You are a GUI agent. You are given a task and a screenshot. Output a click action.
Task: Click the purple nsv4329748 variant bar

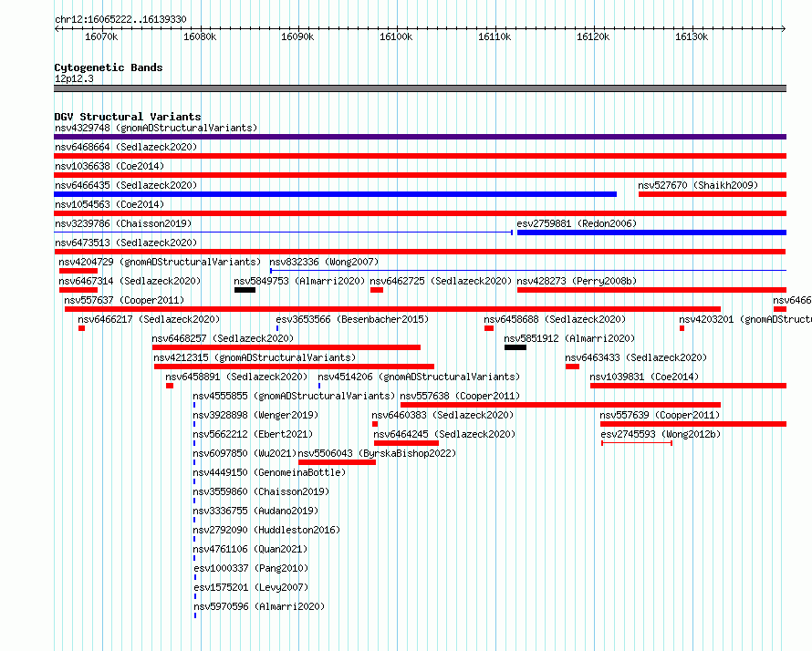[x=420, y=137]
